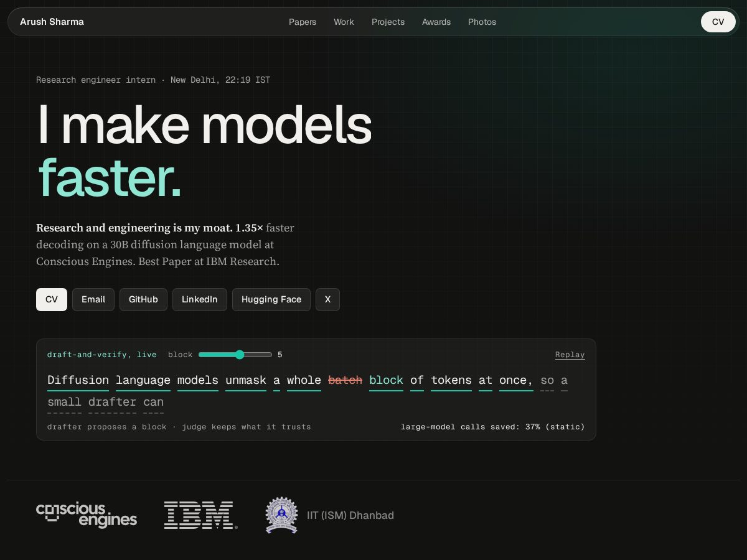
Task: Click "IIT (ISM) Dhanbad" text label
Action: [350, 515]
